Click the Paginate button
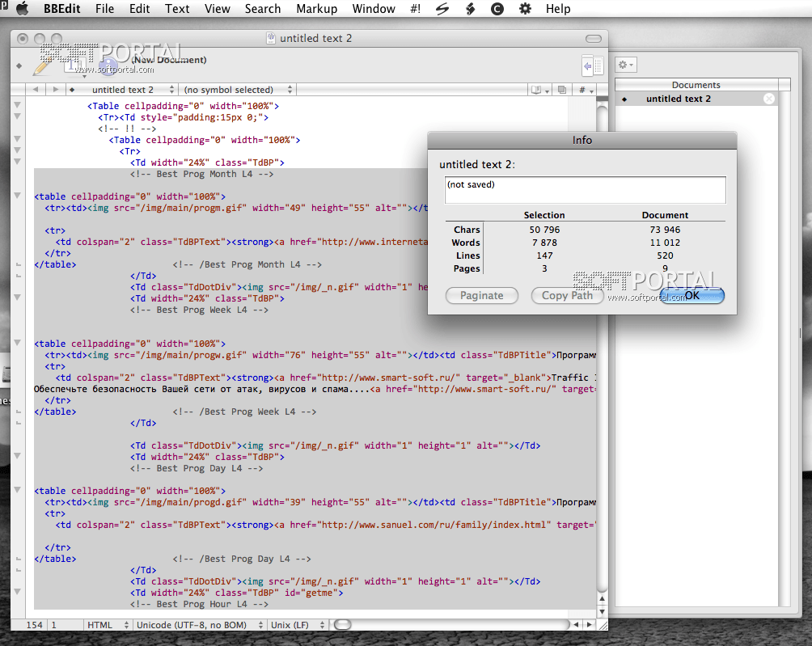This screenshot has width=812, height=646. 481,296
